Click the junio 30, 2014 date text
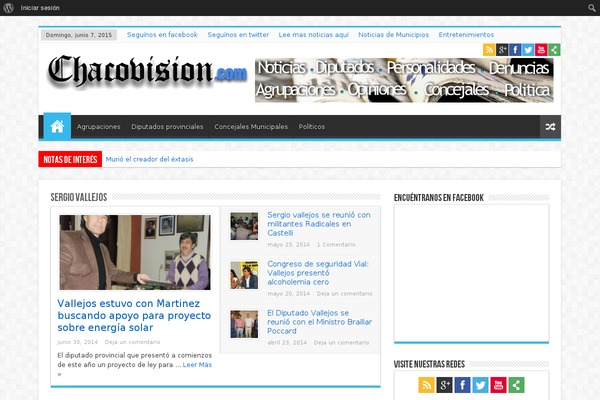The width and height of the screenshot is (600, 400). tap(78, 342)
